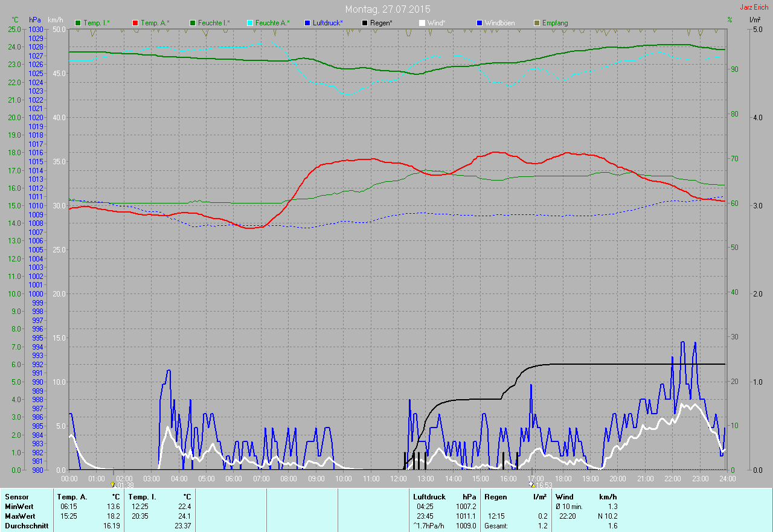Select the Regen* legend label
Viewport: 773px width, 532px height.
(382, 23)
